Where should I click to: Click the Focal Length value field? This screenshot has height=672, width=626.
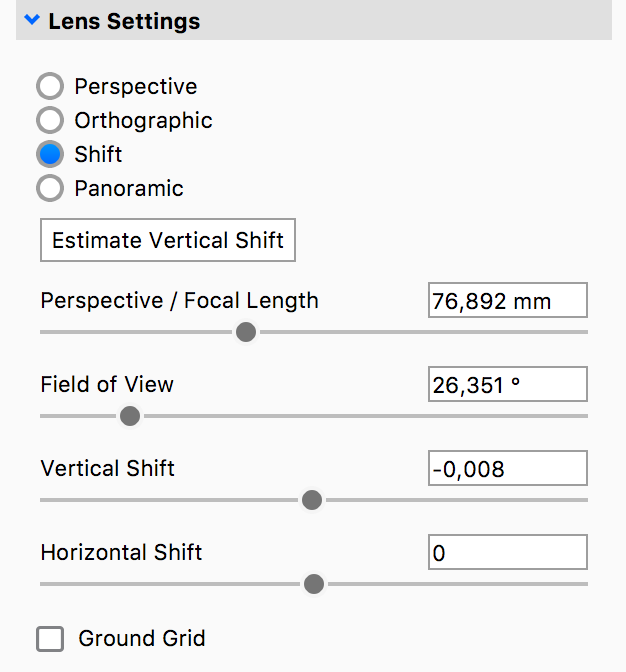point(507,301)
